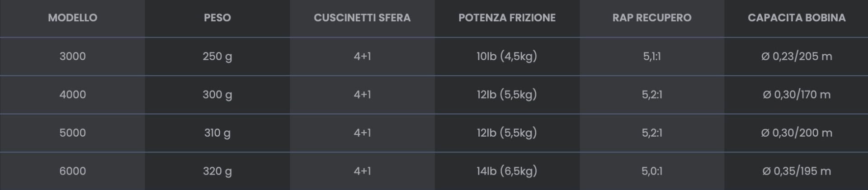The height and width of the screenshot is (190, 868).
Task: Click the CUSCINETTI SFERA column header
Action: (x=362, y=18)
